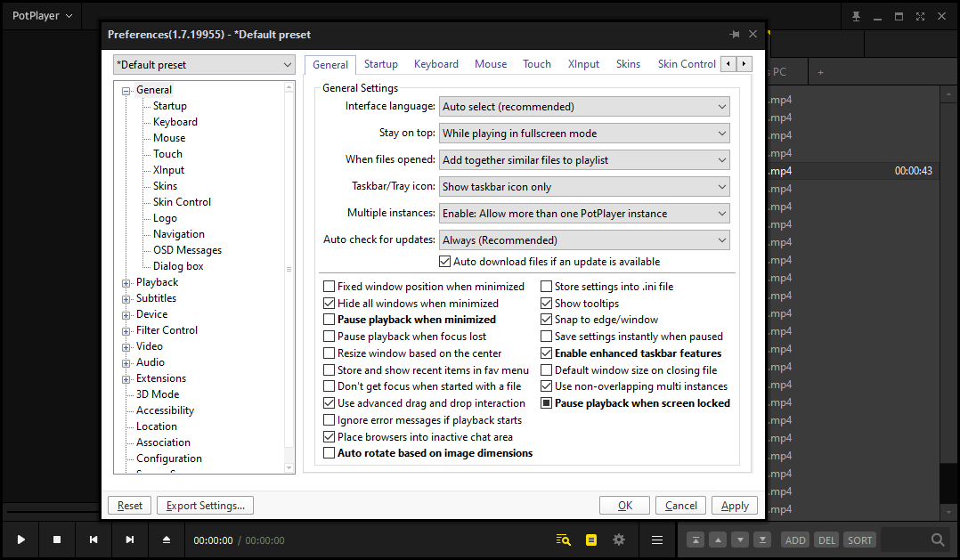Click DEL in the playlist toolbar
Image resolution: width=960 pixels, height=560 pixels.
[x=827, y=540]
